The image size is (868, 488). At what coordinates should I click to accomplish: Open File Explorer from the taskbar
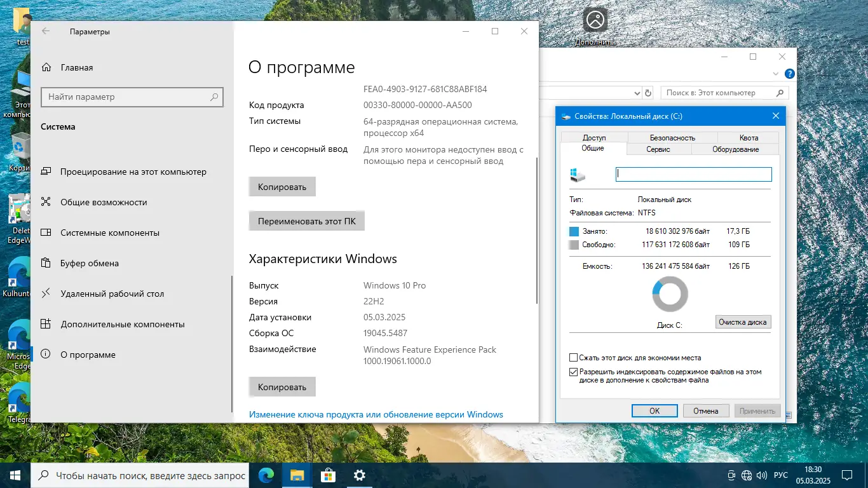point(297,475)
